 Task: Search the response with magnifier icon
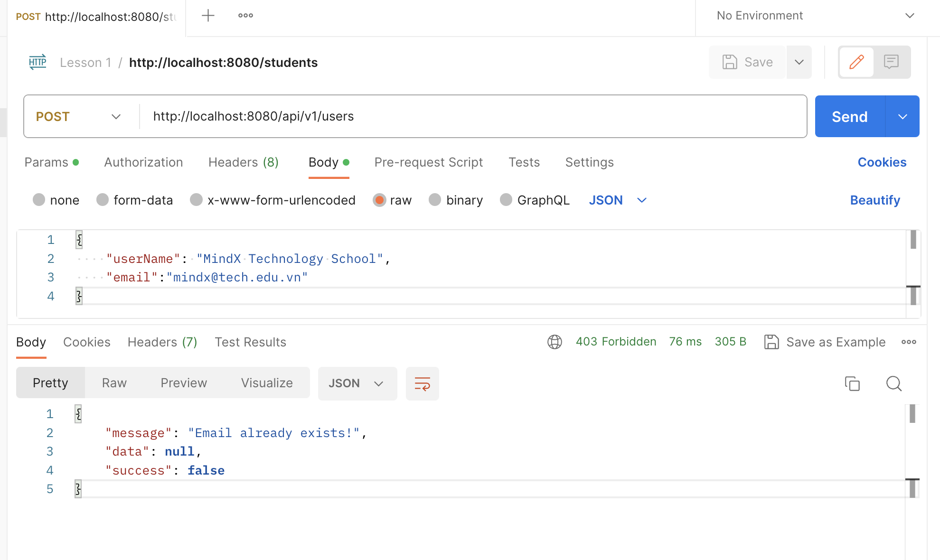click(893, 383)
